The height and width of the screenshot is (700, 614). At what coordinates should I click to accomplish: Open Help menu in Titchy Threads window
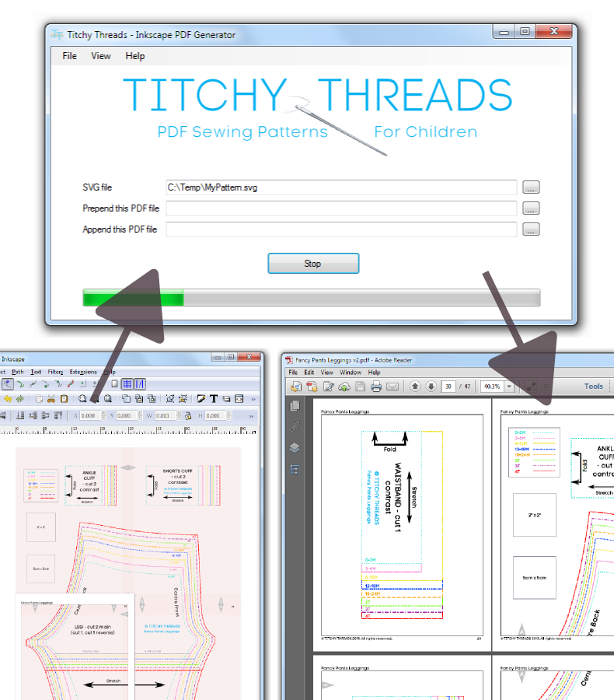point(134,56)
